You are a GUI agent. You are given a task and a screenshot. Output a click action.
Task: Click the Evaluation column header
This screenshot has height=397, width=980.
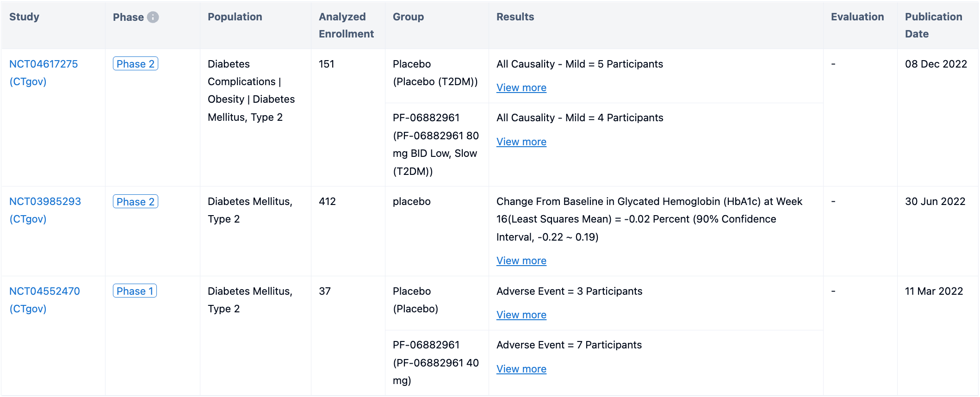tap(857, 17)
